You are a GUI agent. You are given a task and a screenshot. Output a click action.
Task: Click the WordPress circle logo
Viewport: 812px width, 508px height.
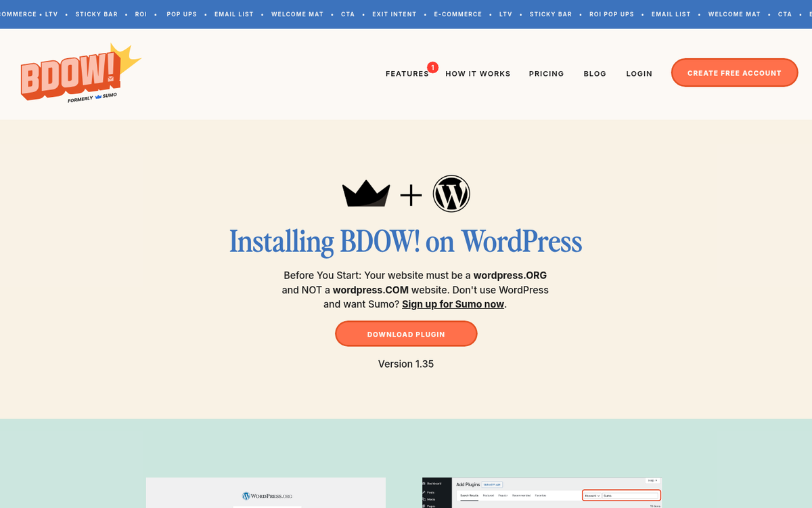(451, 194)
